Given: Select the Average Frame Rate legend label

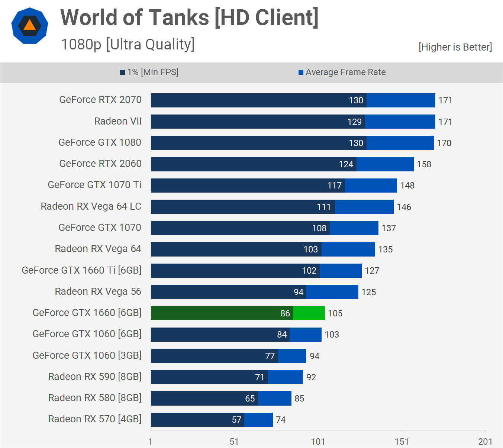Looking at the screenshot, I should click(345, 72).
